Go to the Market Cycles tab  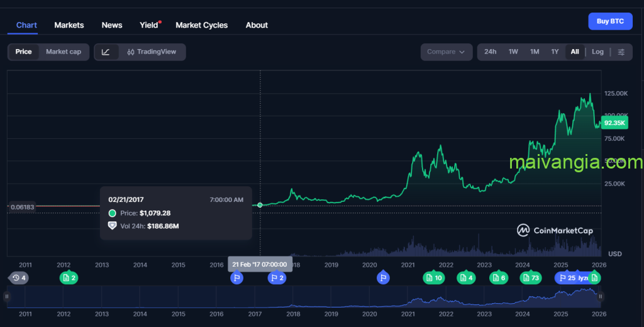(x=201, y=25)
